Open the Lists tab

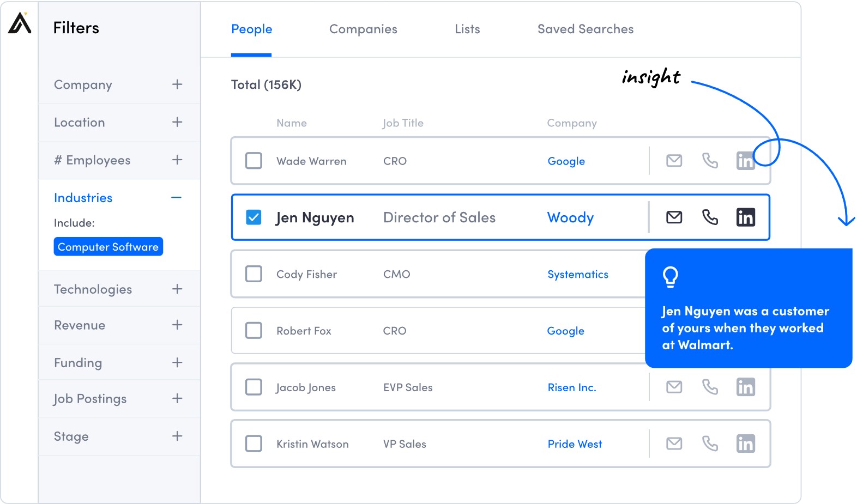467,29
